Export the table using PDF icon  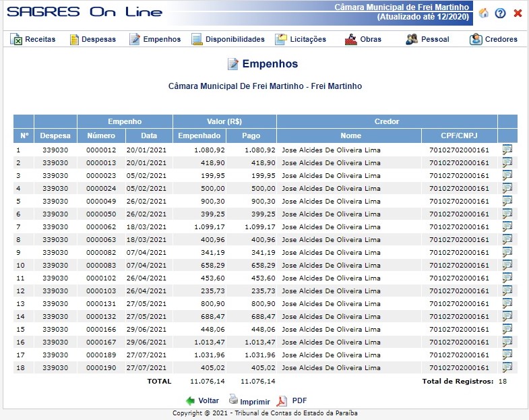pos(283,400)
